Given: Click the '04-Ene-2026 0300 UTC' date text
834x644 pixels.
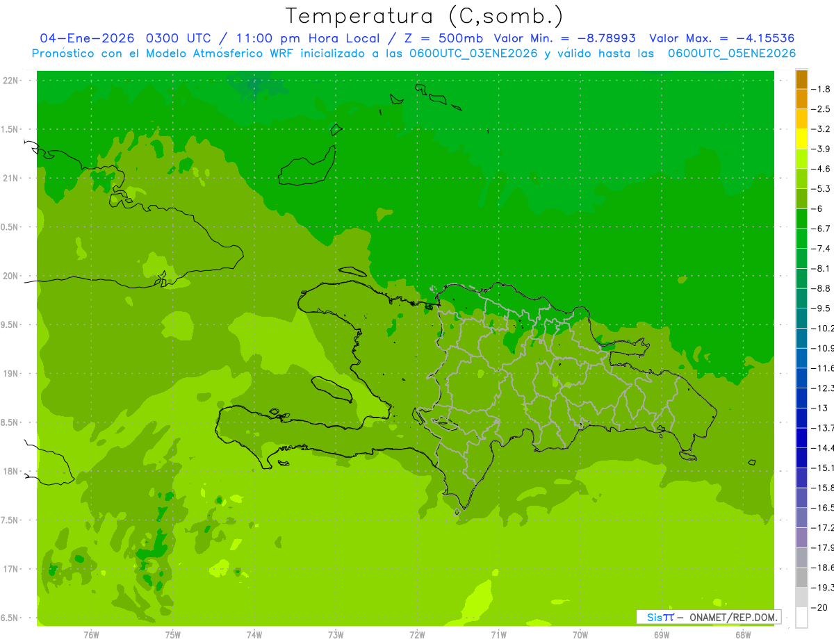Looking at the screenshot, I should pyautogui.click(x=121, y=38).
